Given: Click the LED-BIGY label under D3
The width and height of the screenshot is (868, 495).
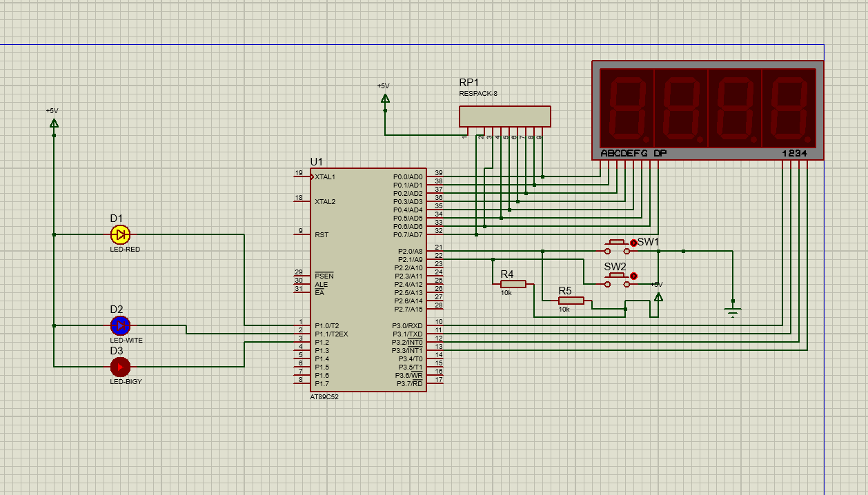Looking at the screenshot, I should [126, 381].
